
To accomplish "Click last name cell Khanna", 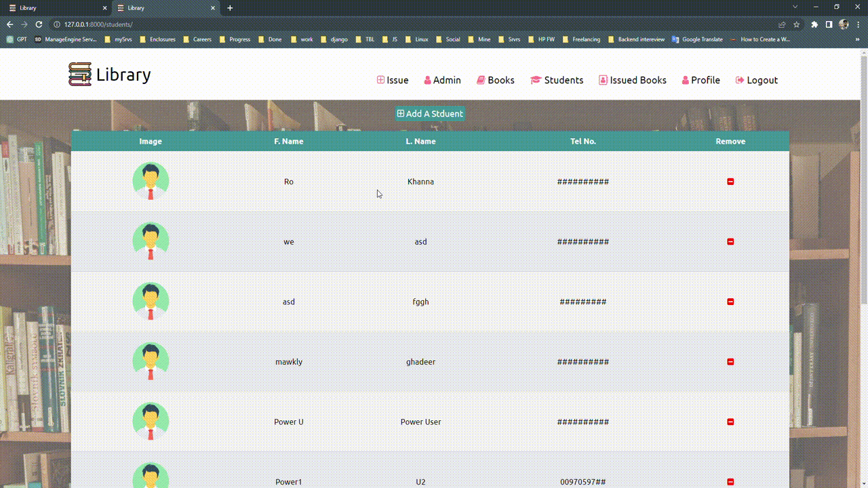I will coord(420,182).
